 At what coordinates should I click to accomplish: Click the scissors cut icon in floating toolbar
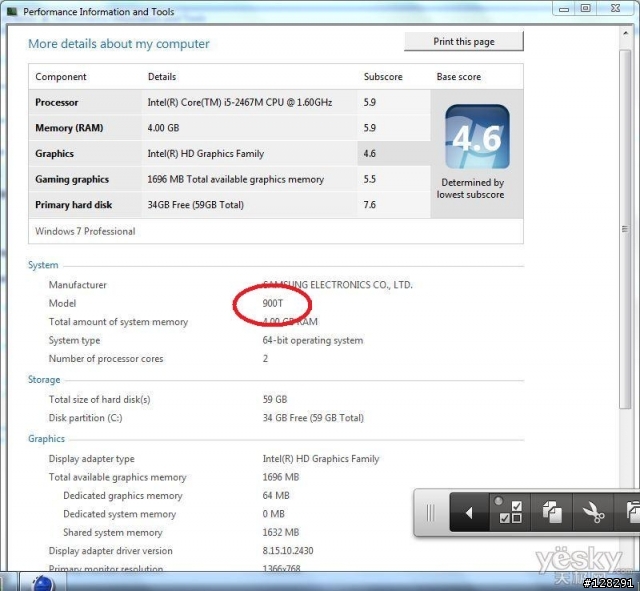594,513
